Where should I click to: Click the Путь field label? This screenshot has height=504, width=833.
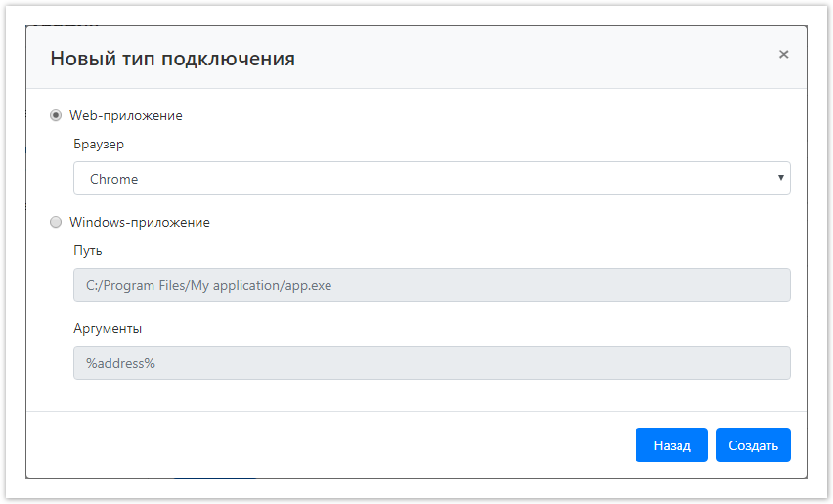tap(88, 250)
